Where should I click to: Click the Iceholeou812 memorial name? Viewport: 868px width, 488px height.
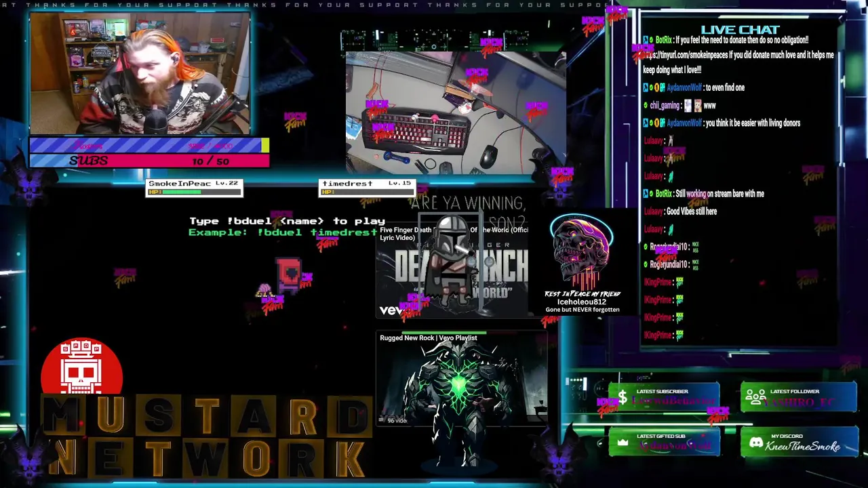coord(582,302)
